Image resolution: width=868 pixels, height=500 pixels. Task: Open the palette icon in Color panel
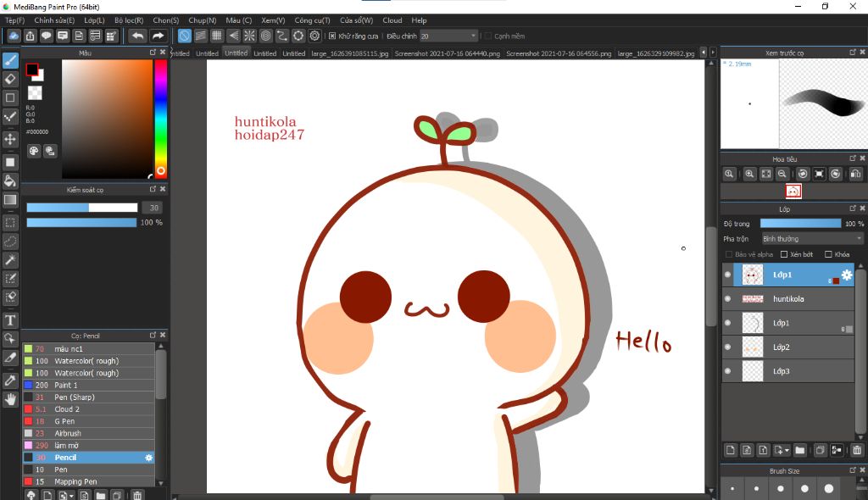[34, 151]
